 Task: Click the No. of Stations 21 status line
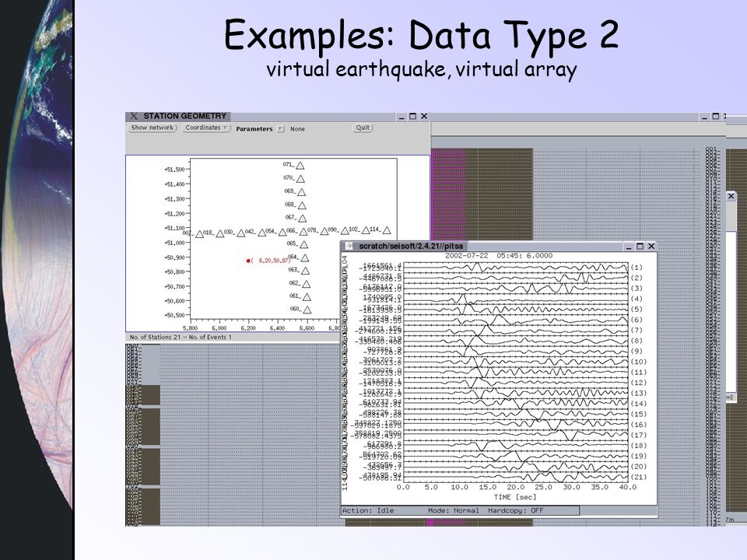tap(181, 337)
